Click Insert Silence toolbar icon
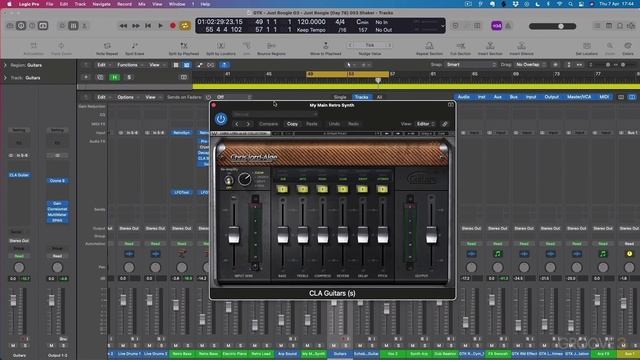This screenshot has width=640, height=360. pyautogui.click(x=521, y=48)
